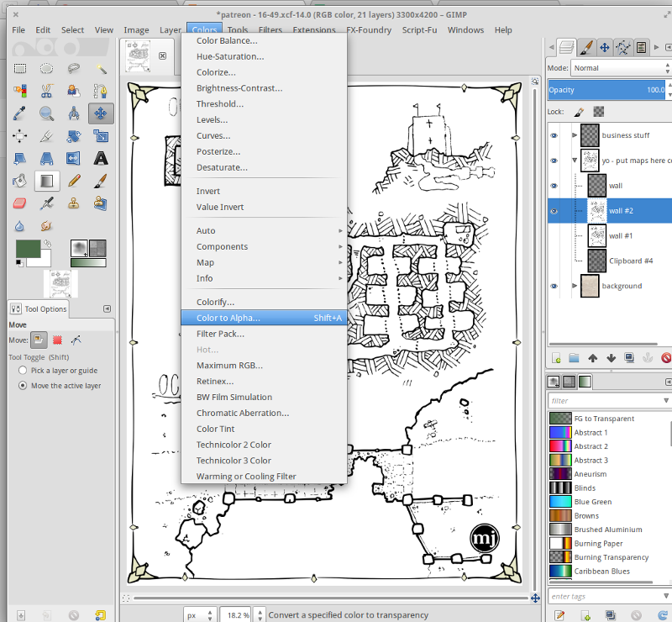
Task: Select the Fuzzy Select tool
Action: tap(100, 69)
